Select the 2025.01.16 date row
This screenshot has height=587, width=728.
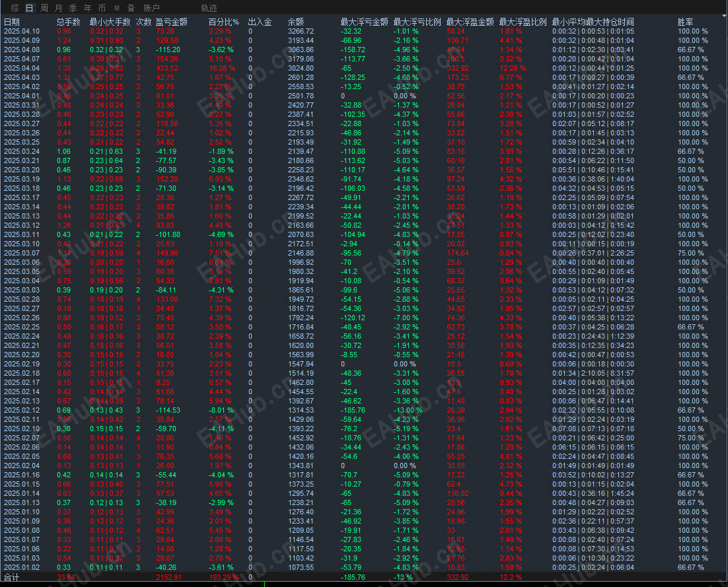click(22, 475)
